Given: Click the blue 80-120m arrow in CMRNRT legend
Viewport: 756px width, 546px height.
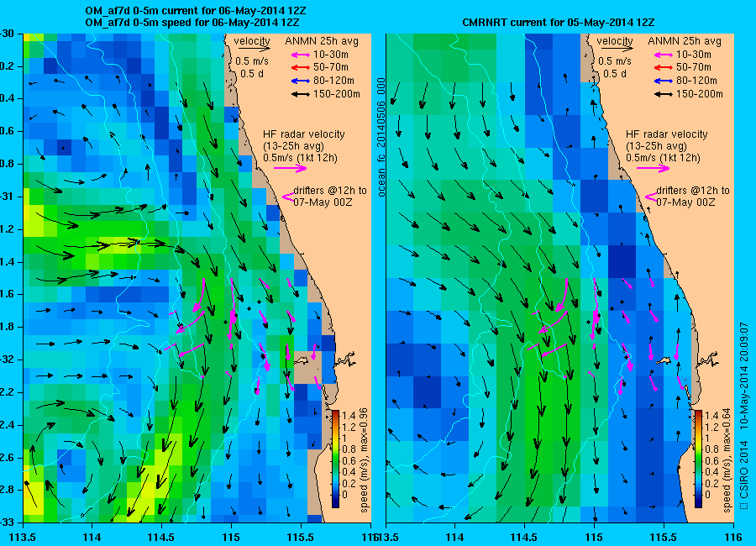Looking at the screenshot, I should pyautogui.click(x=664, y=81).
